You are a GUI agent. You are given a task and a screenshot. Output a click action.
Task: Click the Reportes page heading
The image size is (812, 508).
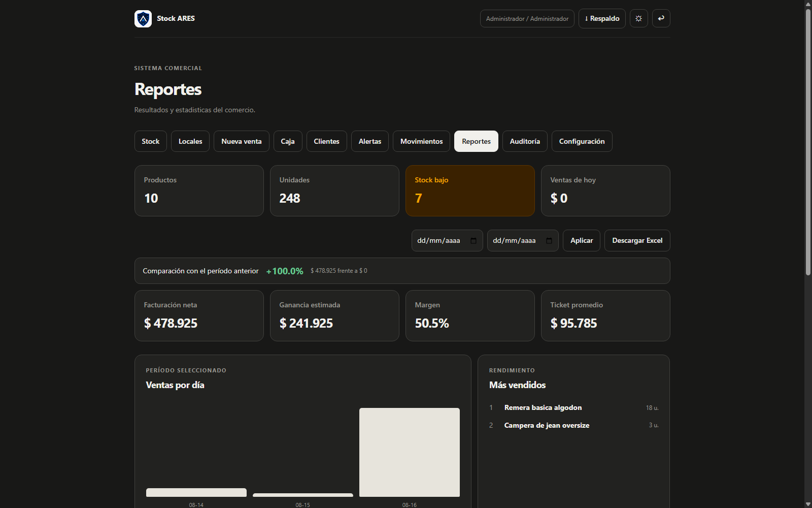168,89
